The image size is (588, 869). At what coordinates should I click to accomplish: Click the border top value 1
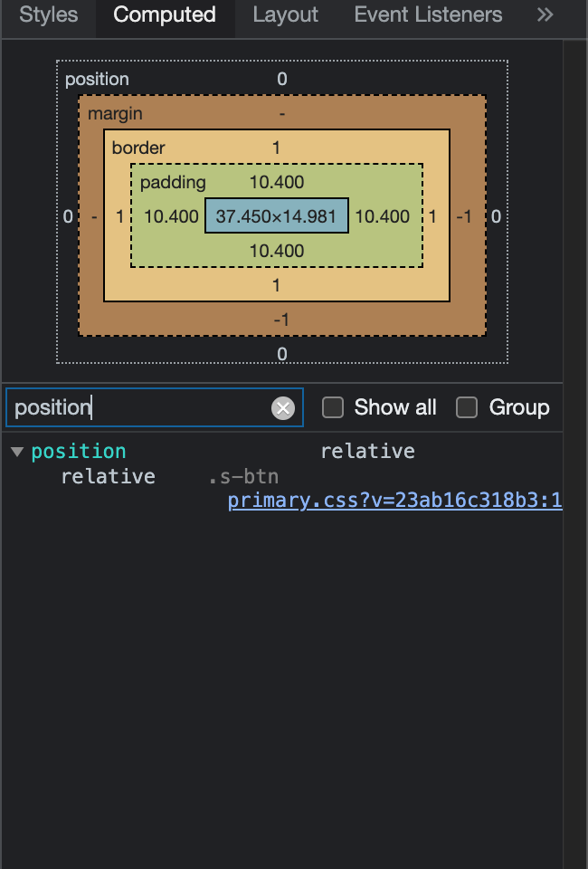click(x=276, y=148)
